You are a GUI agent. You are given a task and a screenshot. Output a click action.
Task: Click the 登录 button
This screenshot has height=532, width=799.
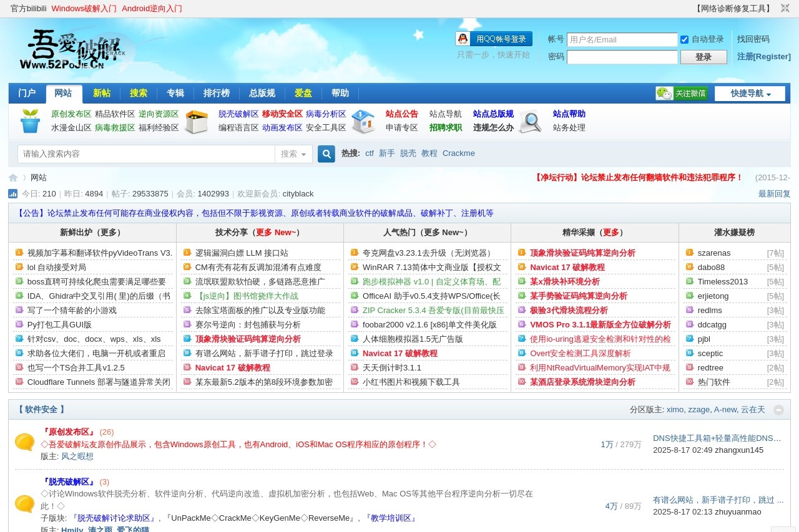[x=703, y=57]
